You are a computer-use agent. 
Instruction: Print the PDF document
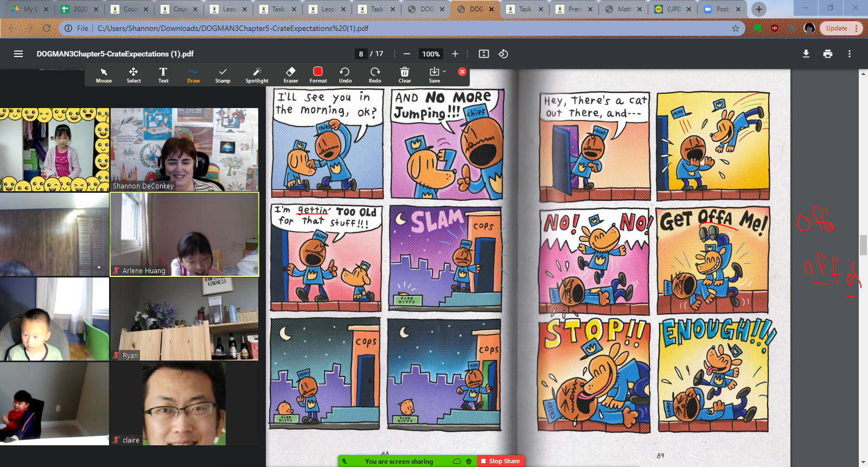(x=828, y=54)
